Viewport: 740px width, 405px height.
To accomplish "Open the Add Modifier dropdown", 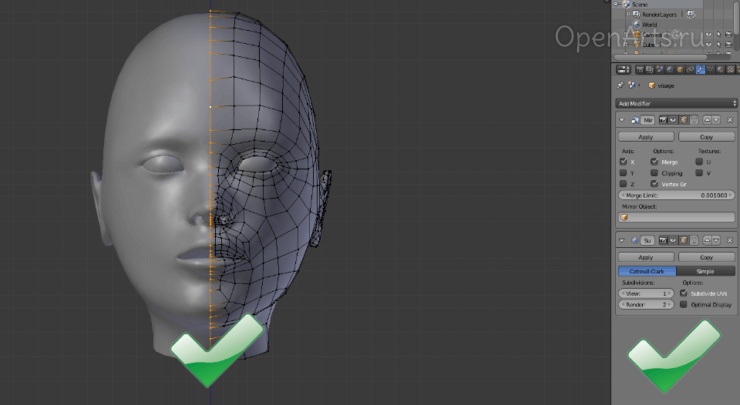I will coord(675,102).
